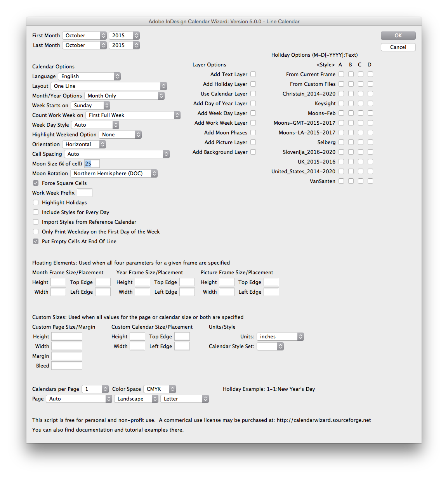Screen dimensions: 448x479
Task: Open the First Month month dropdown
Action: 84,35
